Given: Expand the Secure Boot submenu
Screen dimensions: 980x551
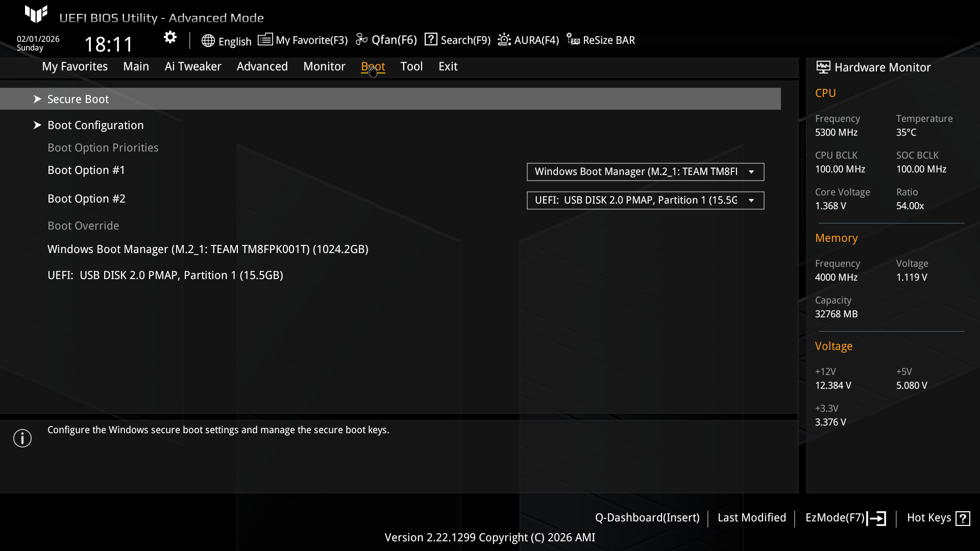Looking at the screenshot, I should click(x=78, y=99).
